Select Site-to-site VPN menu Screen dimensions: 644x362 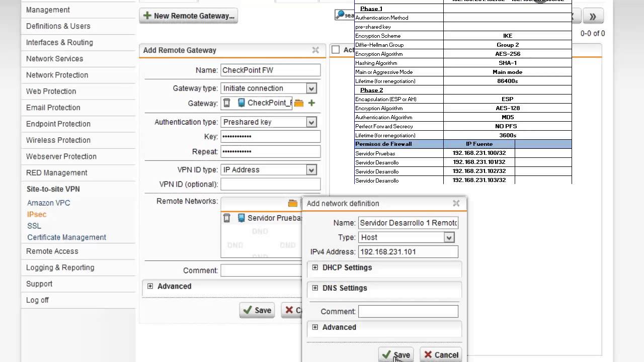53,189
